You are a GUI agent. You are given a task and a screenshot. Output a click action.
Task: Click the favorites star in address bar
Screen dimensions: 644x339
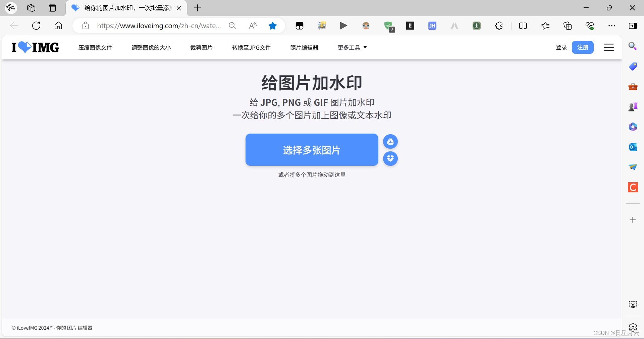272,26
